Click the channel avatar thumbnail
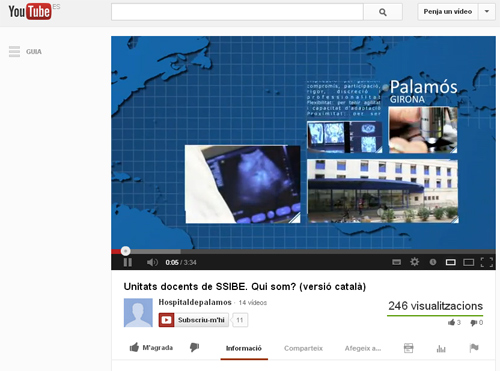Screen dimensions: 500x371 (x=138, y=313)
